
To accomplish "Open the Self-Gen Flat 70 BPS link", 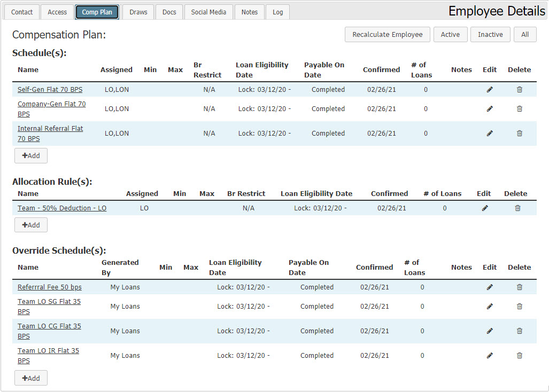I will pos(50,90).
